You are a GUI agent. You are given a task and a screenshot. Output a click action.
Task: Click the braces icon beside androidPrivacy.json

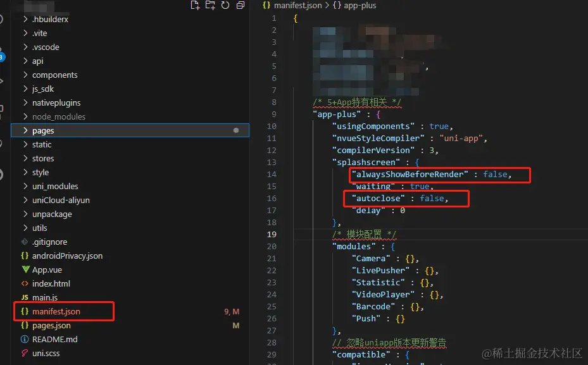coord(25,256)
